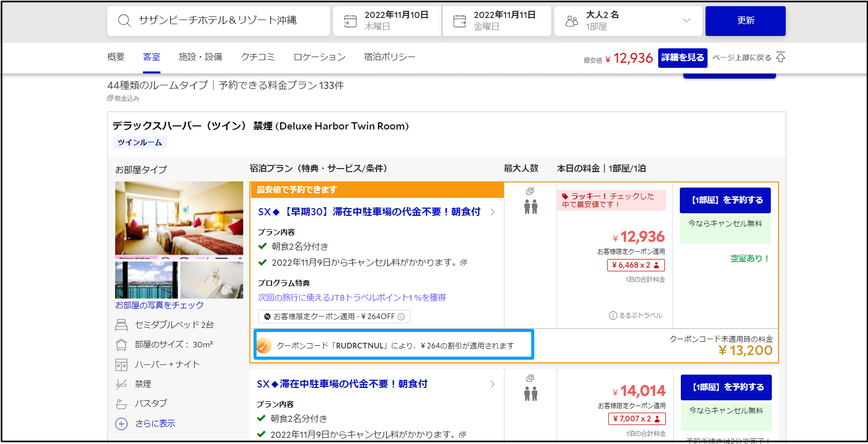Click the search magnifier icon
Image resolution: width=868 pixels, height=444 pixels.
pos(124,21)
